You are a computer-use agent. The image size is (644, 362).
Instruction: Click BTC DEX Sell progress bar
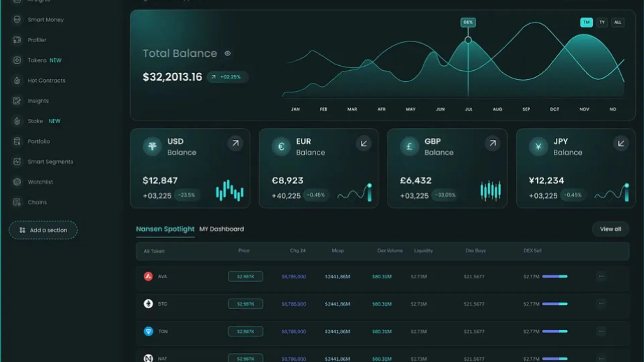[555, 304]
